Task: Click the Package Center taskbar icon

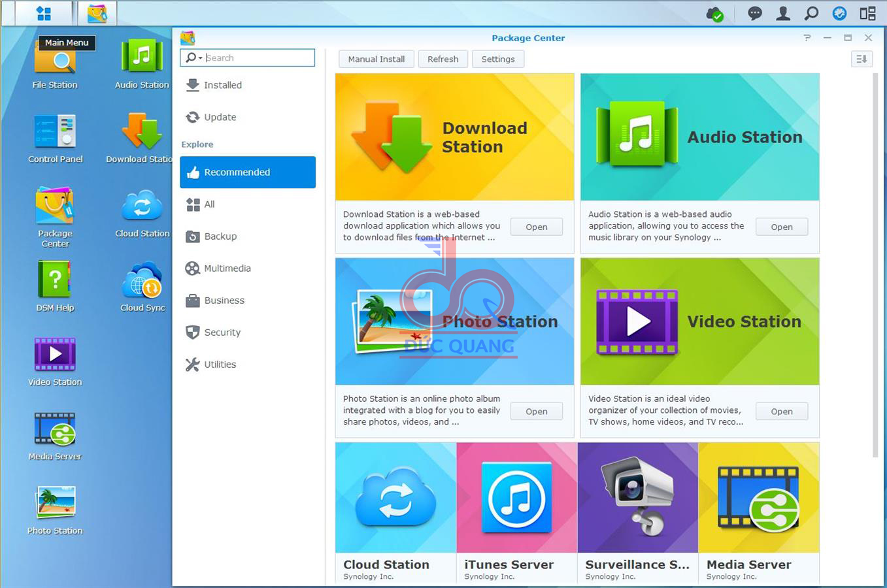Action: point(97,13)
